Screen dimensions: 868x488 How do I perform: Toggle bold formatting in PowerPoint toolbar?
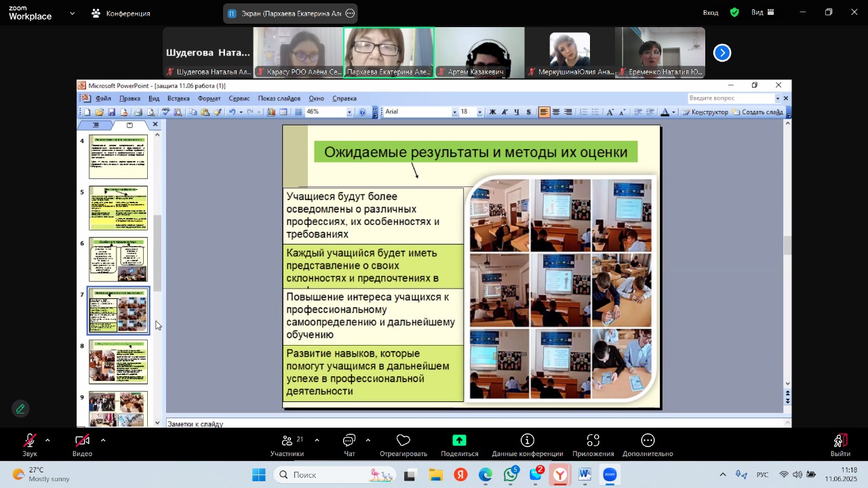492,112
